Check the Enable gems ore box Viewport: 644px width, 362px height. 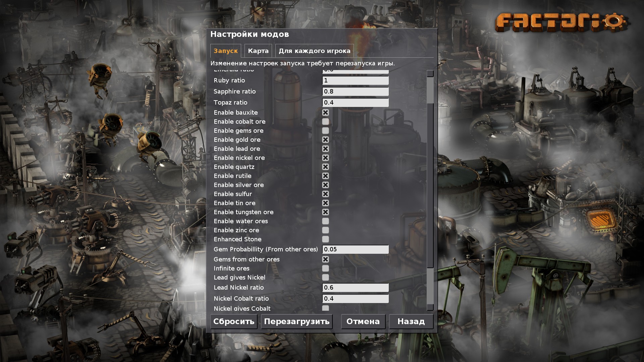(325, 131)
